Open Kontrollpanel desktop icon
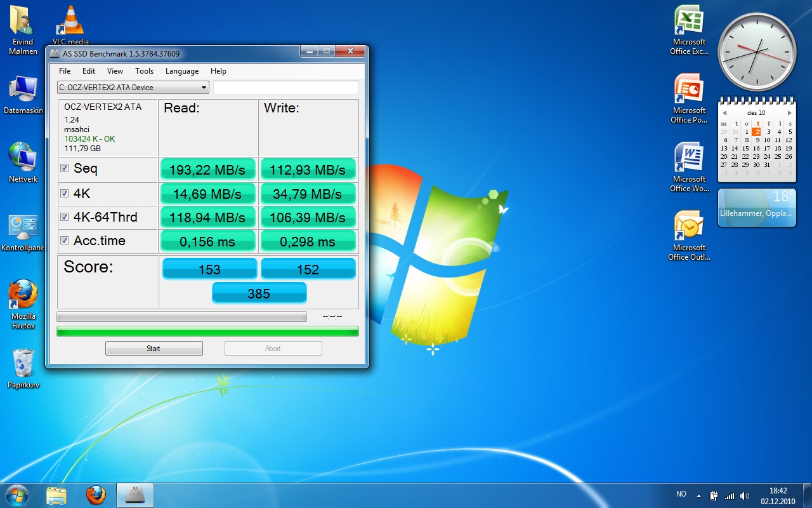Image resolution: width=812 pixels, height=508 pixels. tap(23, 234)
